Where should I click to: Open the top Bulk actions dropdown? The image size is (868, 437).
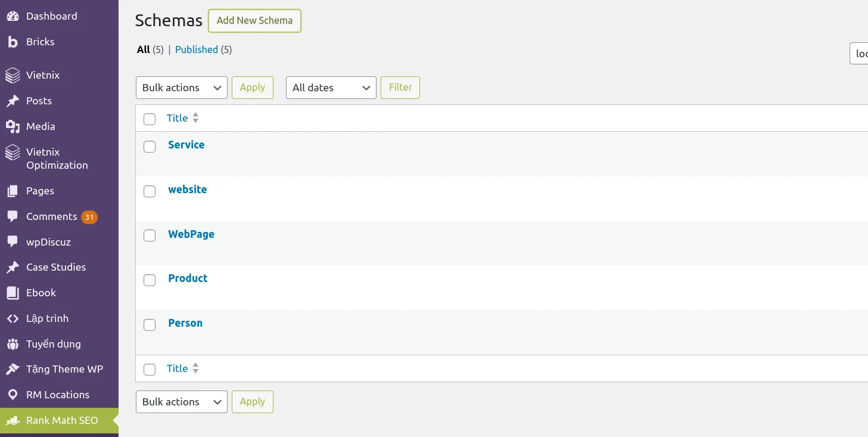[182, 88]
